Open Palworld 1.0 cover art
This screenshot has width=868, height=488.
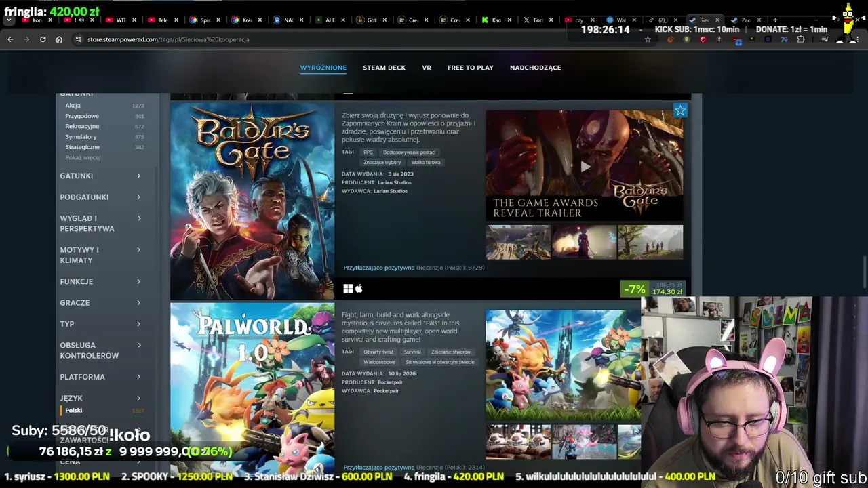pyautogui.click(x=252, y=389)
